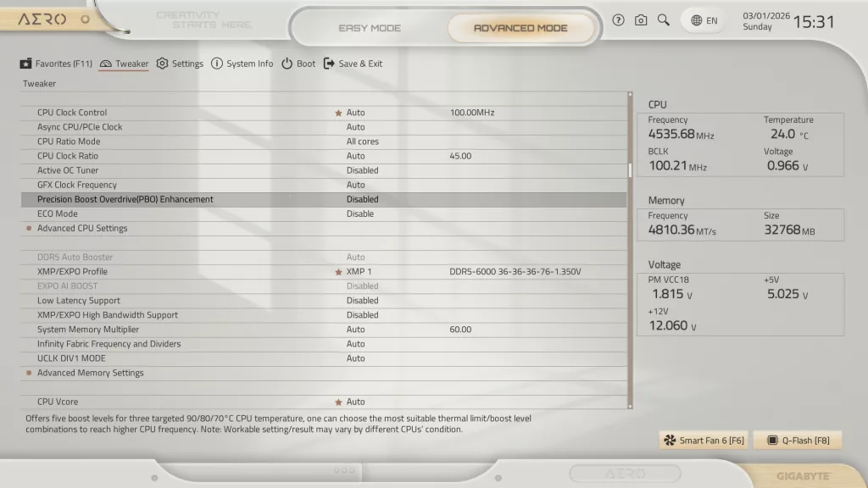Click the help question mark icon
The image size is (868, 488).
pyautogui.click(x=618, y=19)
